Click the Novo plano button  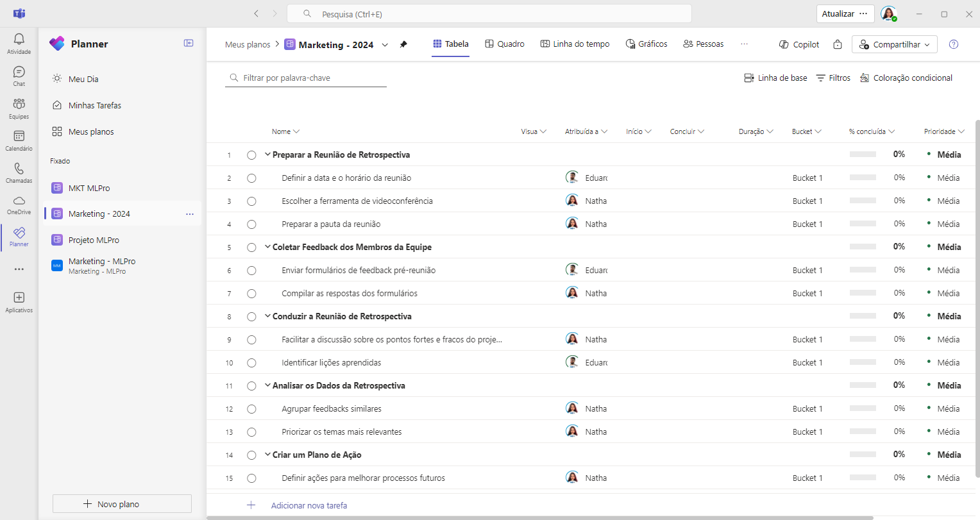pyautogui.click(x=122, y=504)
